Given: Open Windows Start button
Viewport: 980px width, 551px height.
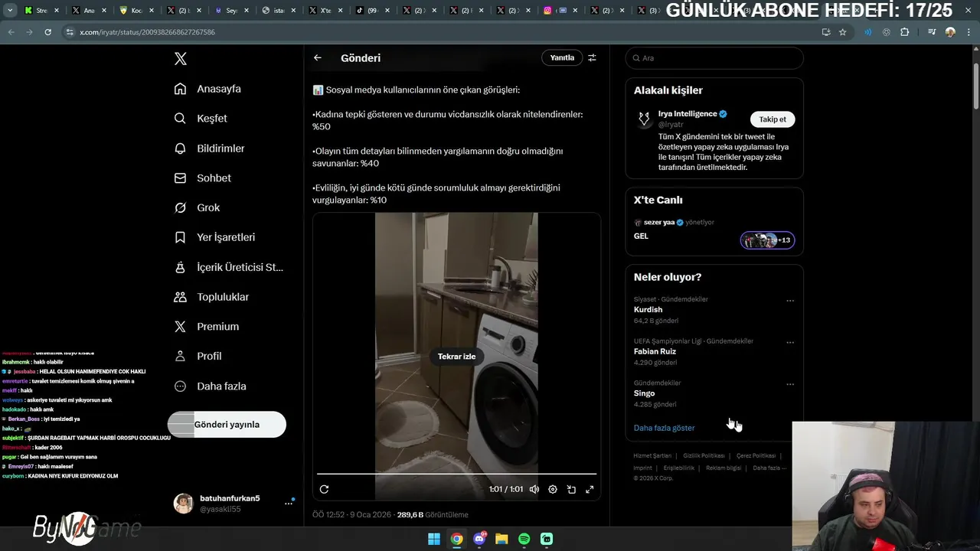Looking at the screenshot, I should coord(434,539).
